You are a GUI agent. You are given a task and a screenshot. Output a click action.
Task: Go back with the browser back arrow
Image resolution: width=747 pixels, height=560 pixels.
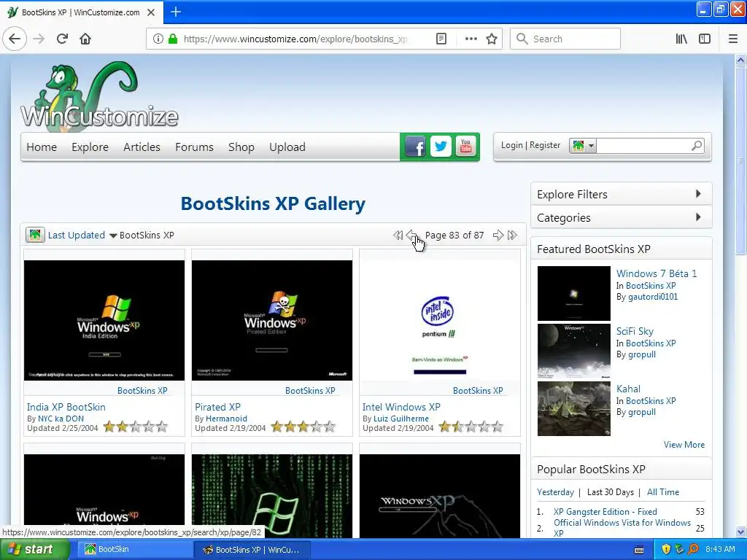tap(15, 39)
